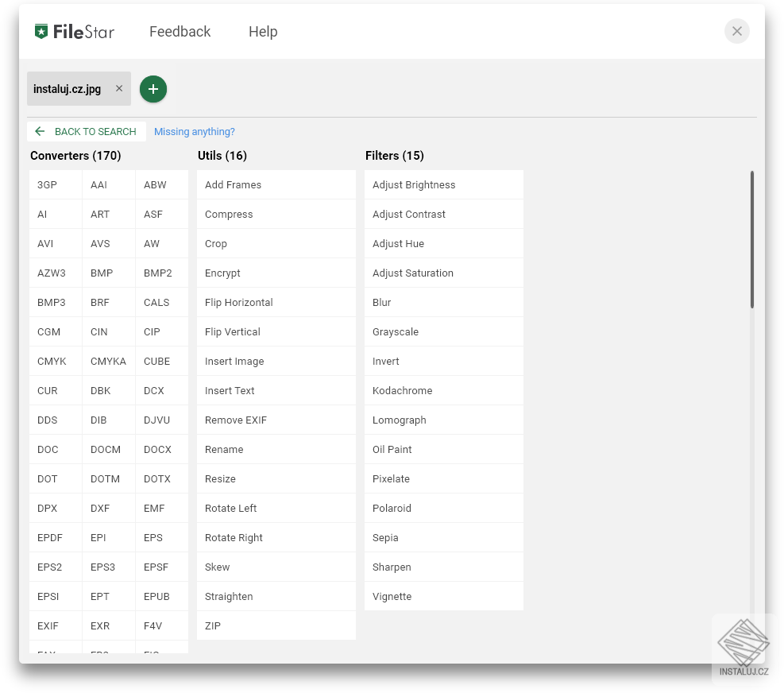Convert to AVI format
Viewport: 784px width, 693px height.
[x=56, y=244]
